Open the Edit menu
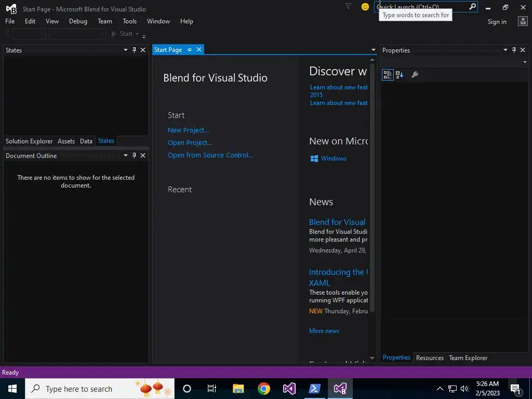The width and height of the screenshot is (532, 399). (x=30, y=21)
